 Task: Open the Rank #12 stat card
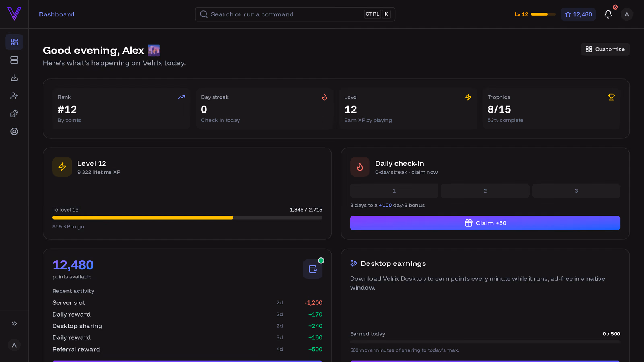[x=122, y=109]
